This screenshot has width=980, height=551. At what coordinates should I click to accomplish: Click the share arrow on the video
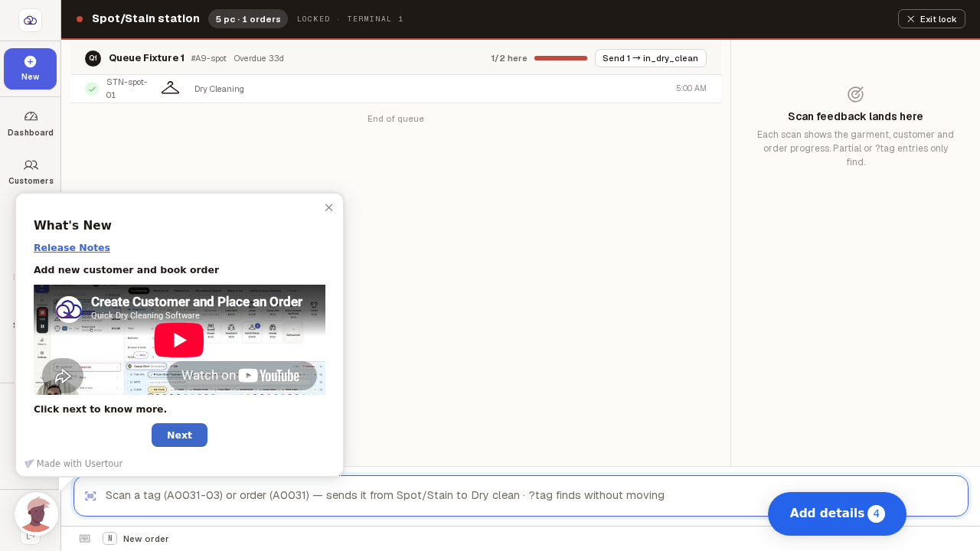(63, 377)
